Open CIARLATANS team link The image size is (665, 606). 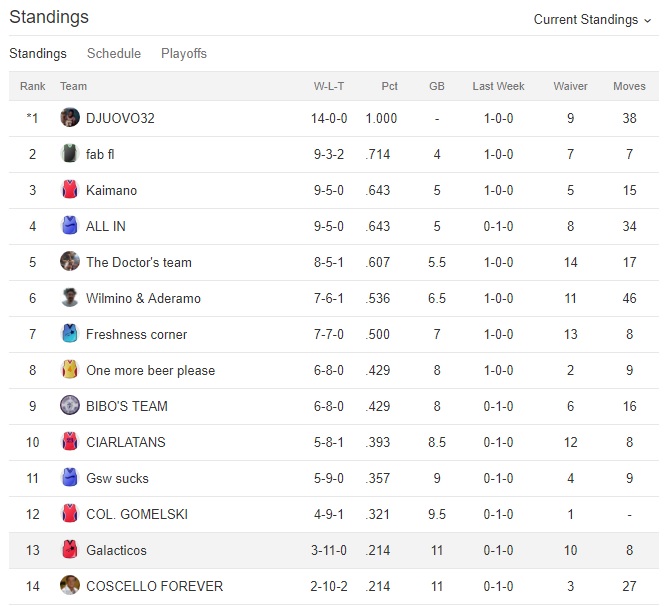click(126, 442)
